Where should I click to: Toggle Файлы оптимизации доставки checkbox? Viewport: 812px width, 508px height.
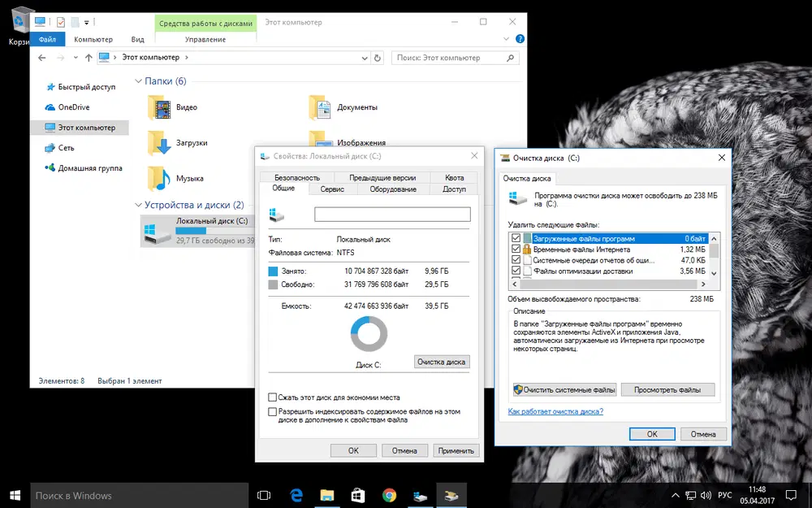coord(516,271)
